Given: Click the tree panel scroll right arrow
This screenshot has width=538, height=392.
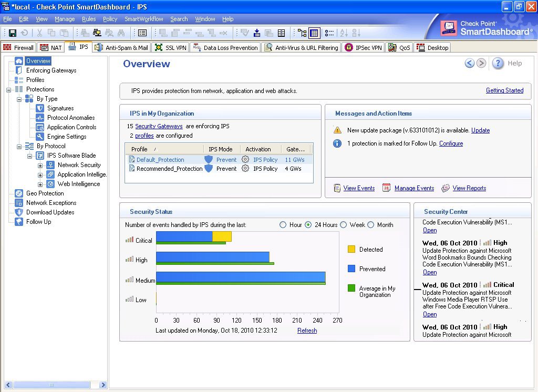Looking at the screenshot, I should click(102, 385).
